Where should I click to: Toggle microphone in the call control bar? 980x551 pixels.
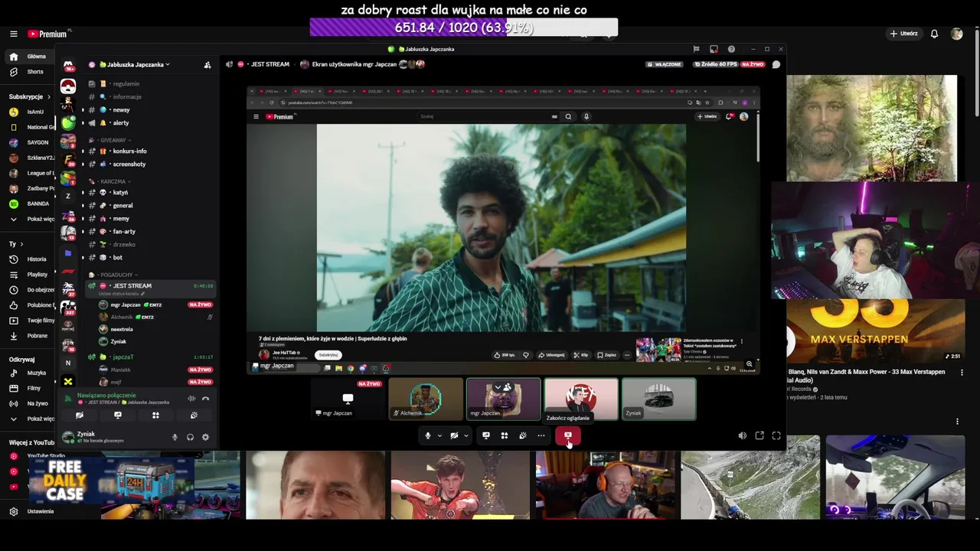point(428,435)
